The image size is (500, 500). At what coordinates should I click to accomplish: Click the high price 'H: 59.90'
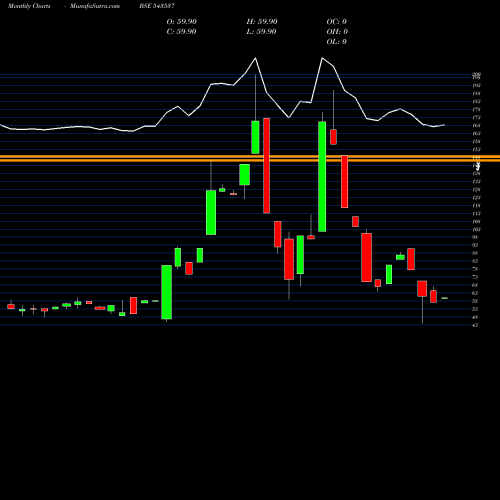tap(262, 22)
